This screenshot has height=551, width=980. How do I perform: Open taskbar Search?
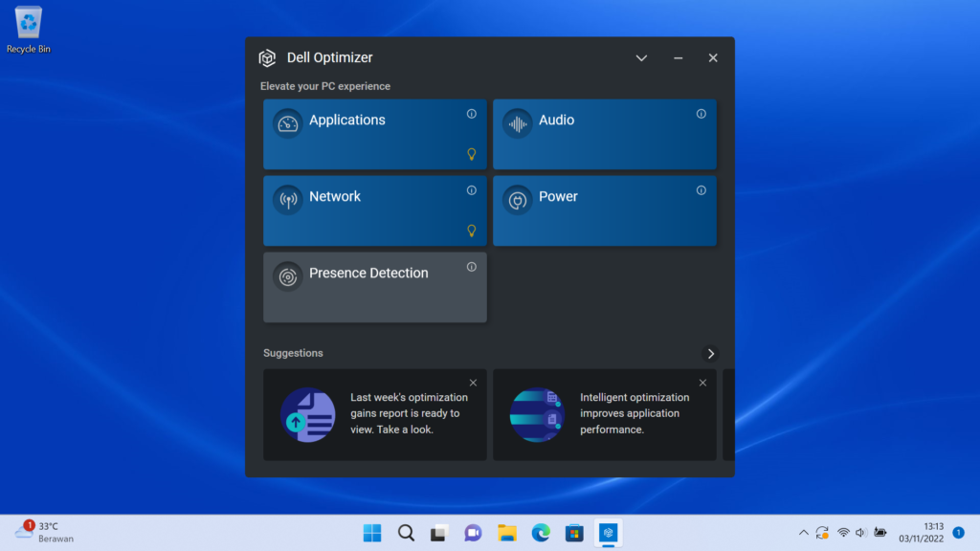coord(406,533)
